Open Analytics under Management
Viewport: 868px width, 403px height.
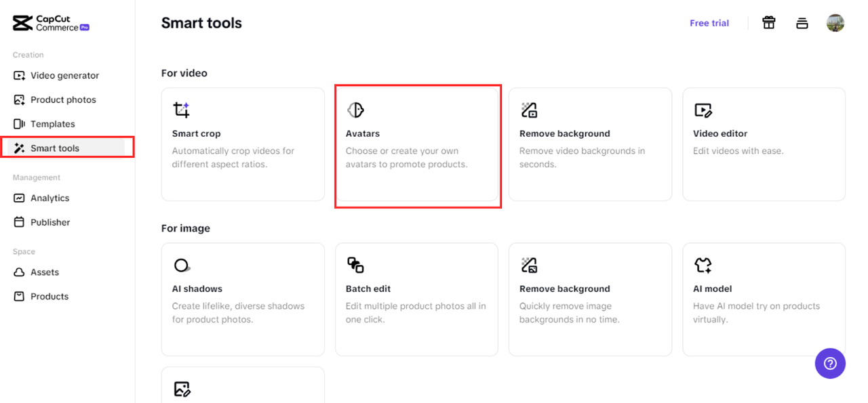[x=50, y=198]
